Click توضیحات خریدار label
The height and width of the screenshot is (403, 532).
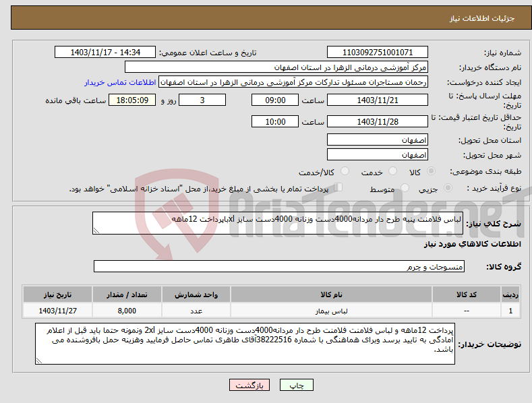pyautogui.click(x=490, y=344)
